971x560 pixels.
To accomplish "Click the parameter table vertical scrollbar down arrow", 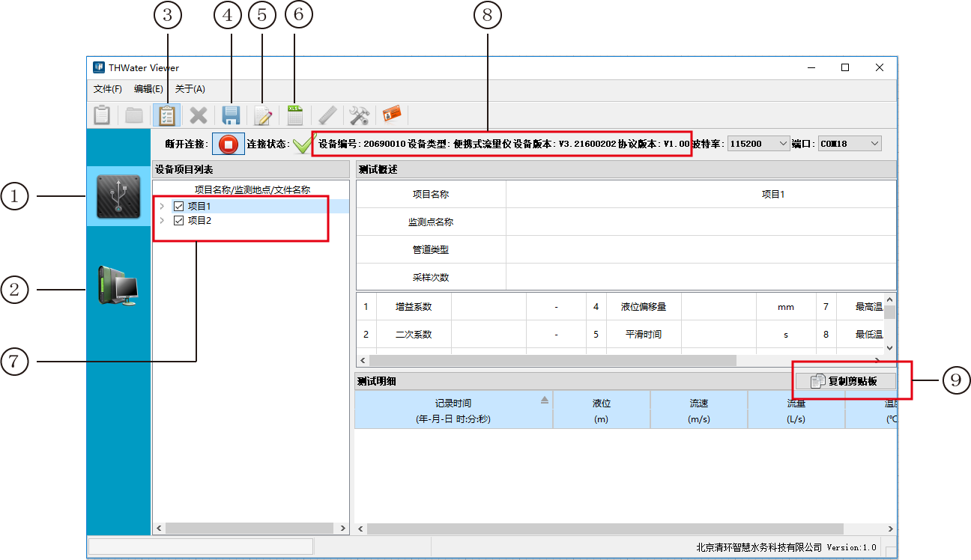I will point(890,347).
